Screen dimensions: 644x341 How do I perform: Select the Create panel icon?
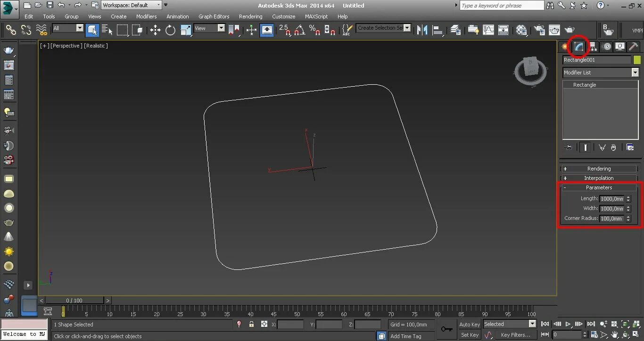(x=564, y=46)
